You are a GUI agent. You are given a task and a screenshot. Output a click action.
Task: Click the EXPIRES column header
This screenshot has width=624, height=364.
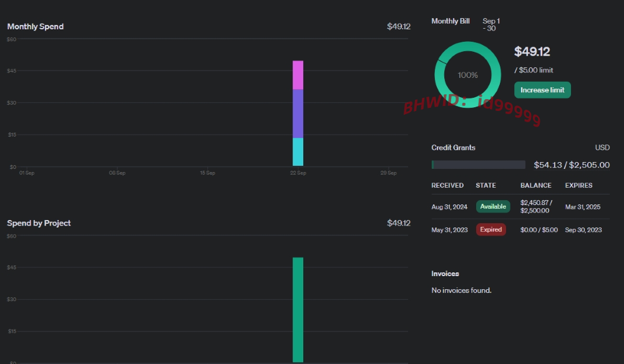point(578,185)
